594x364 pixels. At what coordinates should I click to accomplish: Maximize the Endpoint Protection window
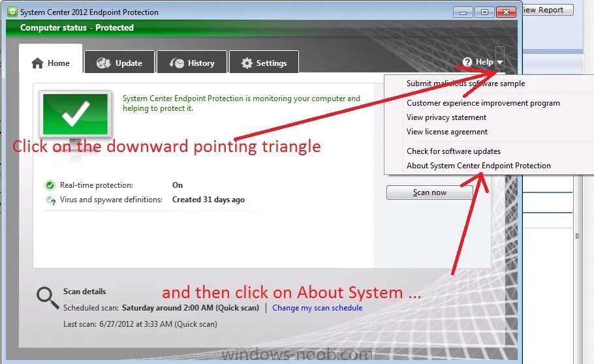coord(484,12)
